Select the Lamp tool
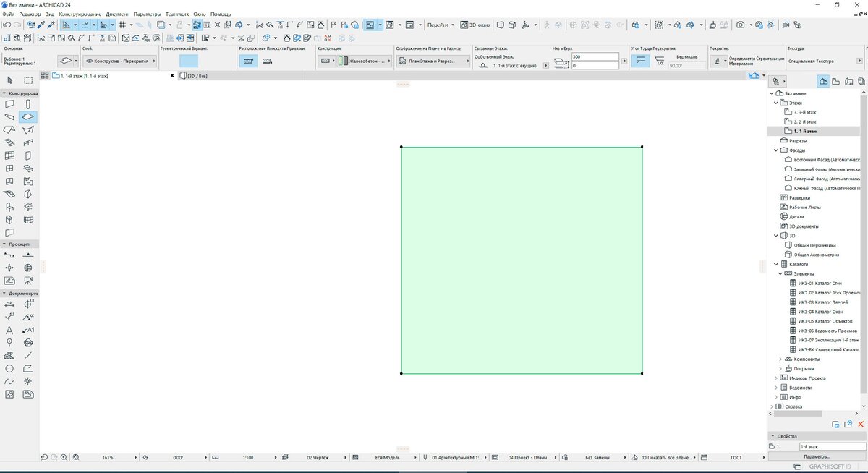 point(28,207)
